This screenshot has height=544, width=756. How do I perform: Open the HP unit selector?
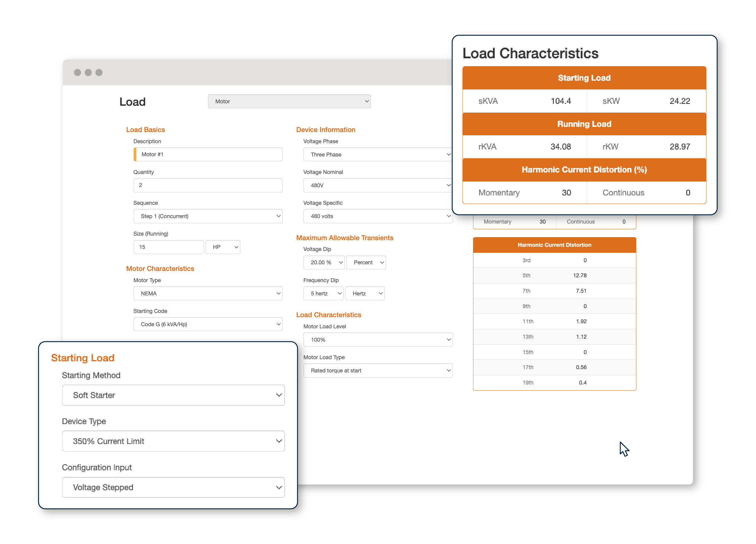coord(223,247)
